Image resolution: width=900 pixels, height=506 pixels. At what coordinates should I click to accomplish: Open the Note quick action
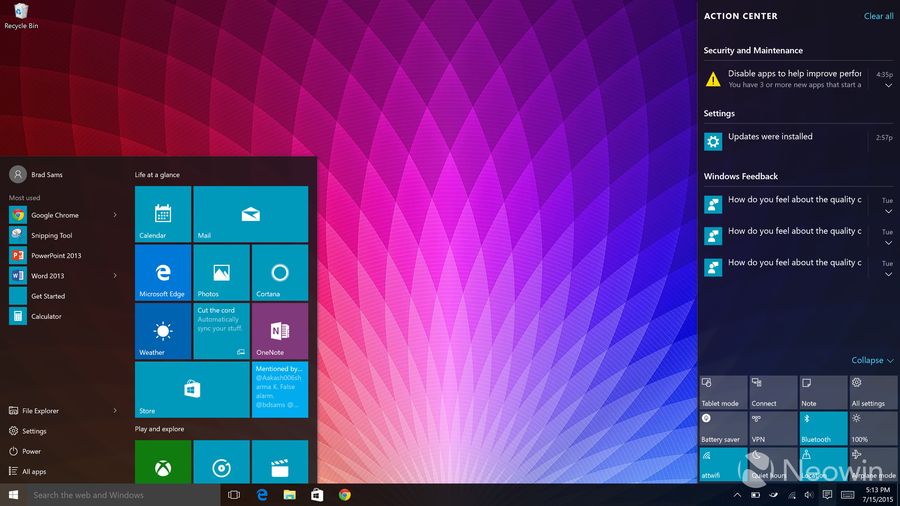(823, 392)
